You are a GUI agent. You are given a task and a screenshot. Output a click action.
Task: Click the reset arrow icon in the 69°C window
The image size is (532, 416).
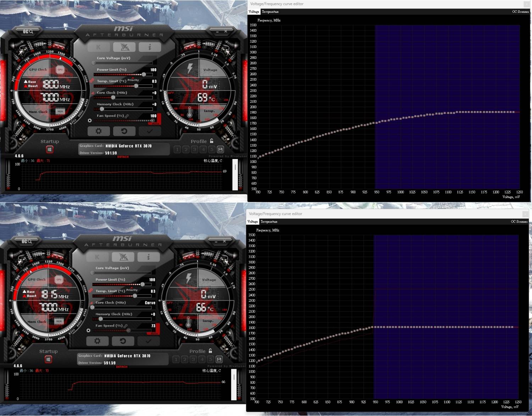(x=124, y=131)
